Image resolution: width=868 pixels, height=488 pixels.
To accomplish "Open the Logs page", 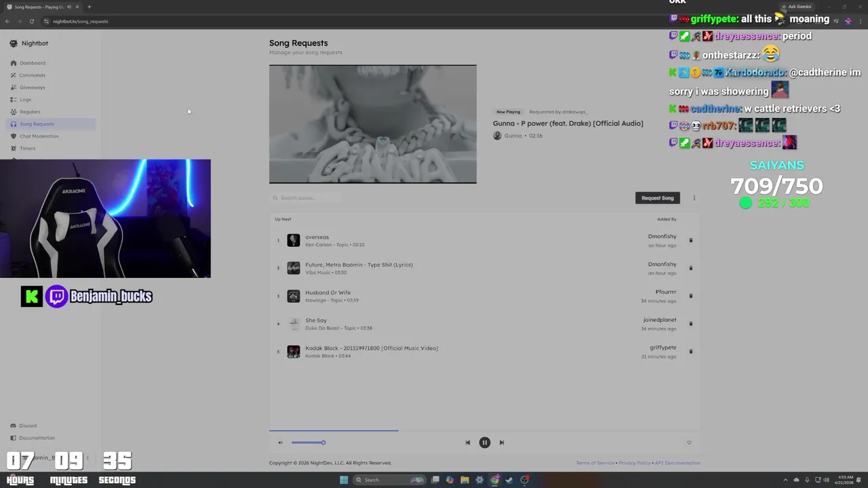I will tap(25, 100).
